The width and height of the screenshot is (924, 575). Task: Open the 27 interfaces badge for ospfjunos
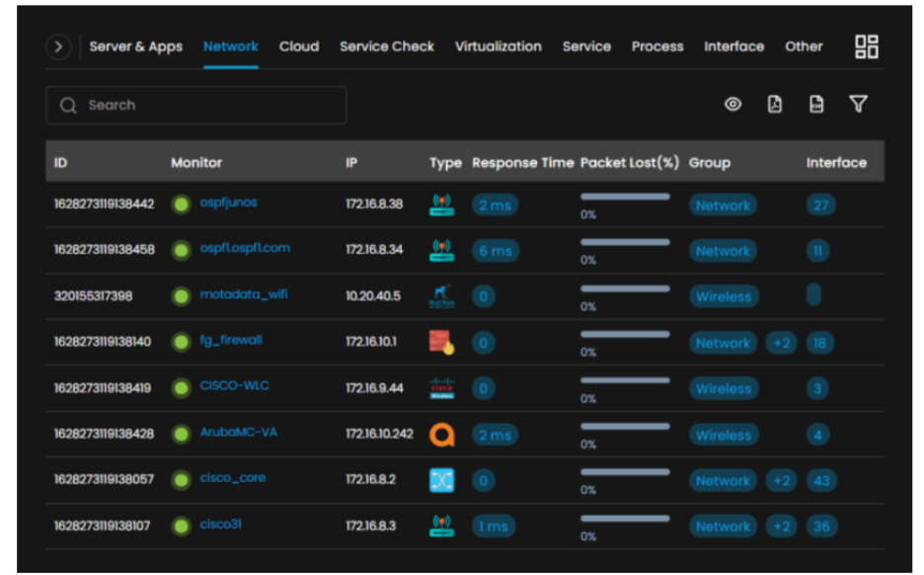coord(821,205)
